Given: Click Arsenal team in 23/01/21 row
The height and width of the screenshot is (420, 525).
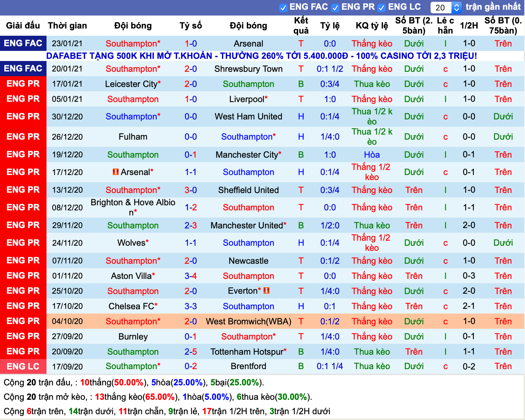Looking at the screenshot, I should [x=248, y=44].
